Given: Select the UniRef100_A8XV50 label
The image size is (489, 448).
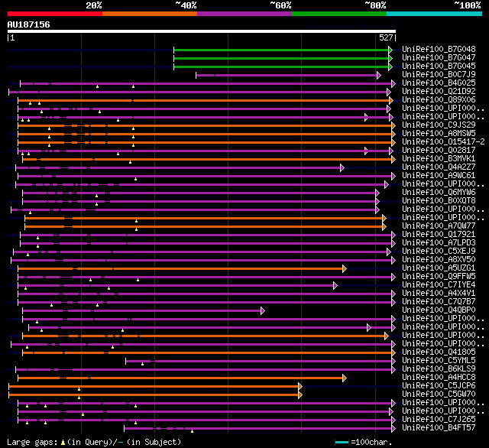Looking at the screenshot, I should point(439,260).
